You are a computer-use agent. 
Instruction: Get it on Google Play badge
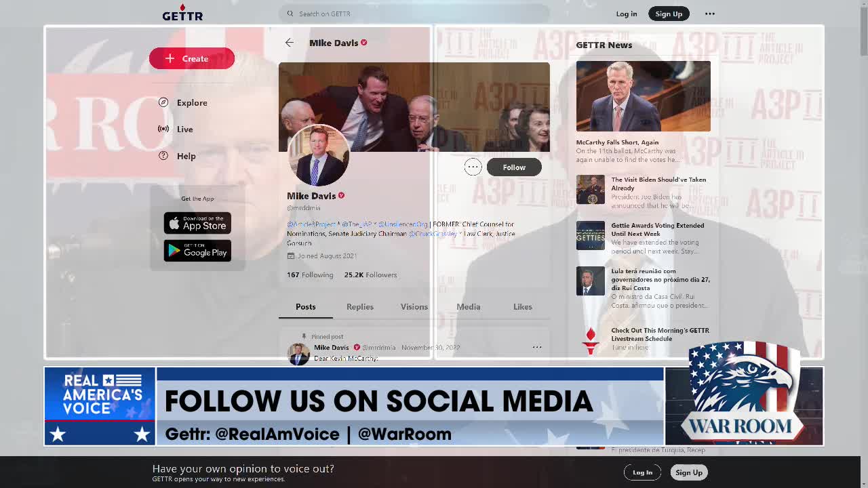pos(197,251)
